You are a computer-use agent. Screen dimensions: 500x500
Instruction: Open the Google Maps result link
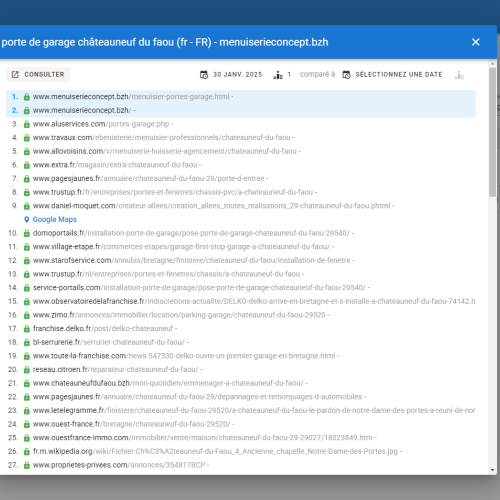click(x=55, y=219)
